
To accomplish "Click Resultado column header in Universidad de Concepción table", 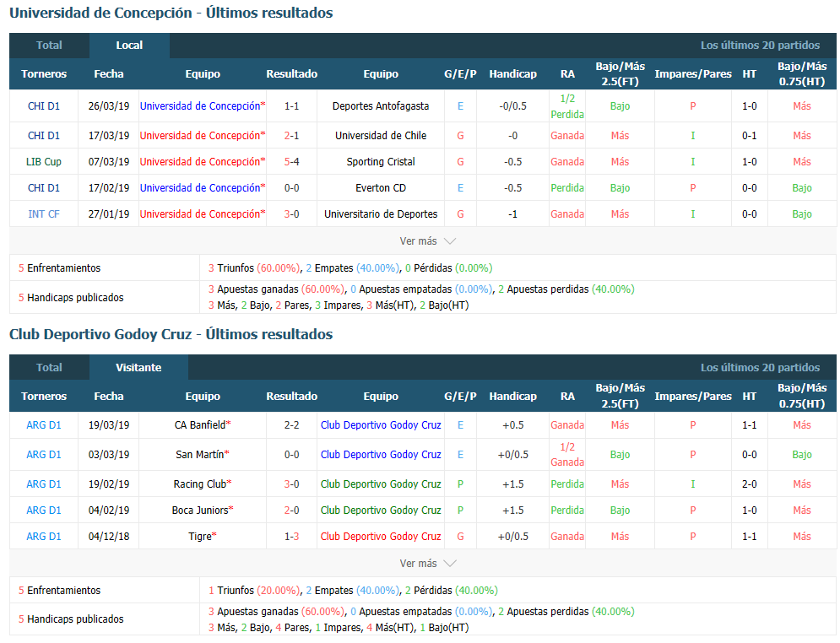I will (292, 74).
